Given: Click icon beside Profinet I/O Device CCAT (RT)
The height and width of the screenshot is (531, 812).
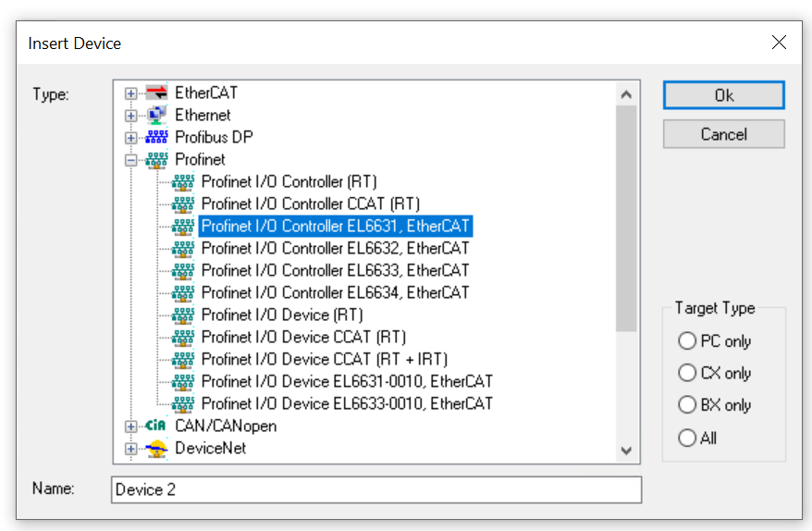Looking at the screenshot, I should 183,338.
